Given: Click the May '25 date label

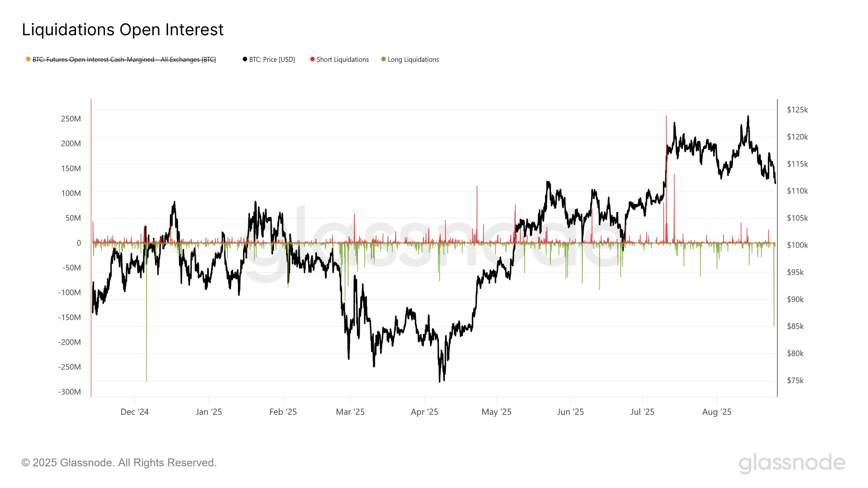Looking at the screenshot, I should tap(496, 411).
